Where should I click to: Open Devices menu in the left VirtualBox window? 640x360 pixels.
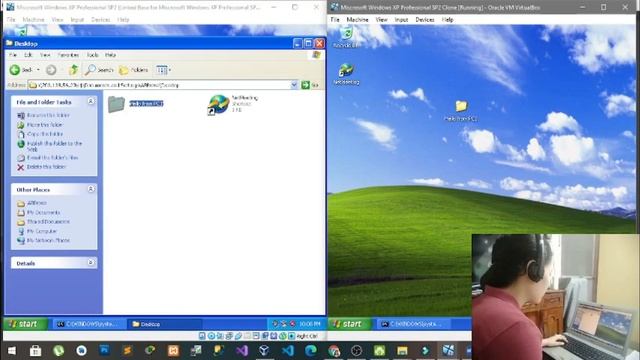coord(100,20)
